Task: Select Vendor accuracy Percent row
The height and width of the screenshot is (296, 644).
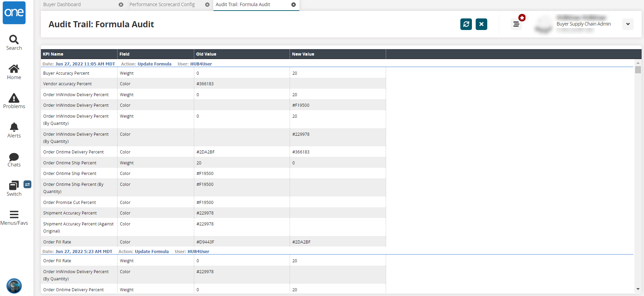Action: click(x=213, y=84)
